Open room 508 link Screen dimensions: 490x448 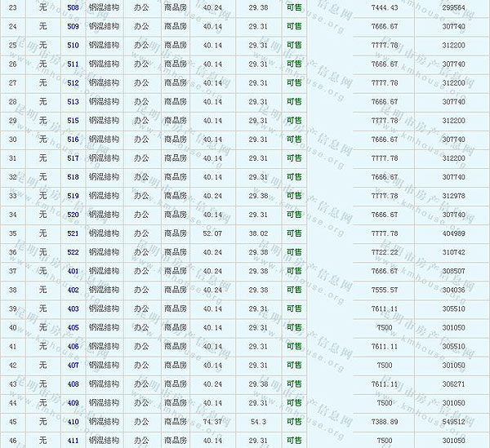[x=73, y=7]
